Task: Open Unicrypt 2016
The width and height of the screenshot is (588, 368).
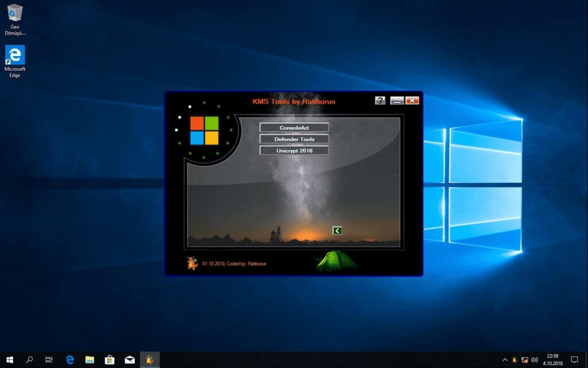Action: [x=294, y=151]
